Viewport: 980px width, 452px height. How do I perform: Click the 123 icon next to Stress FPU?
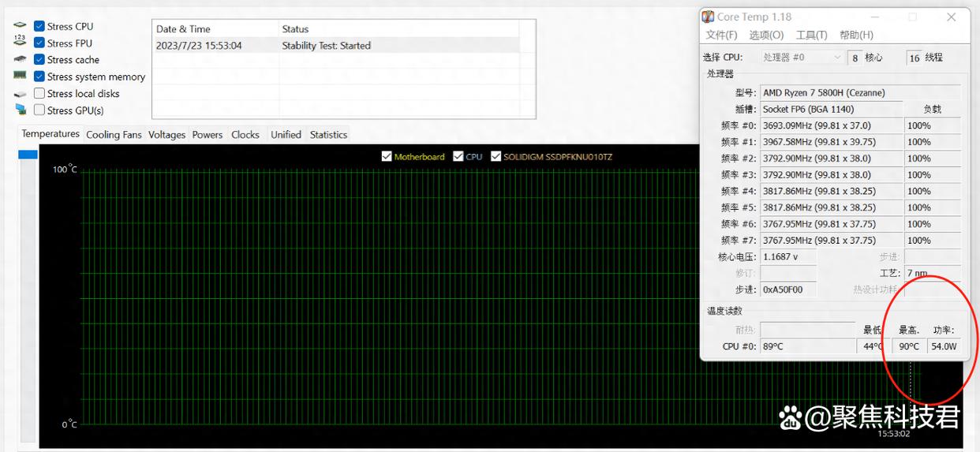pyautogui.click(x=20, y=42)
